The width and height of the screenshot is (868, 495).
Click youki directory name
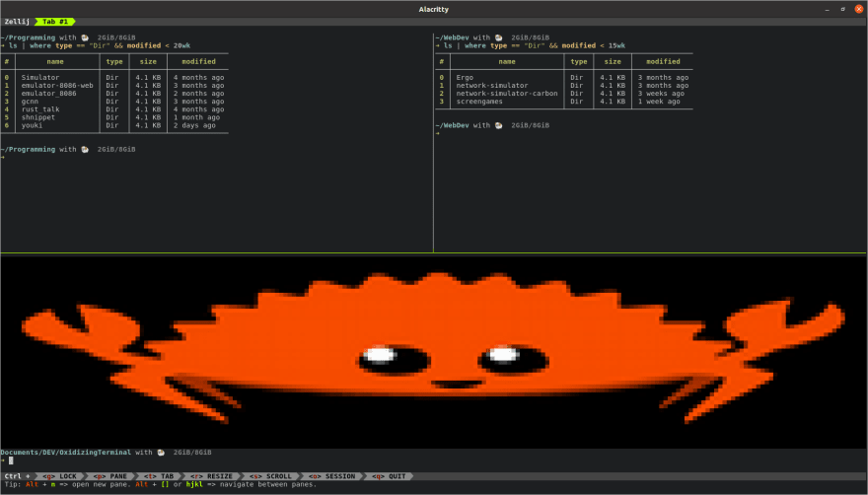(x=32, y=125)
